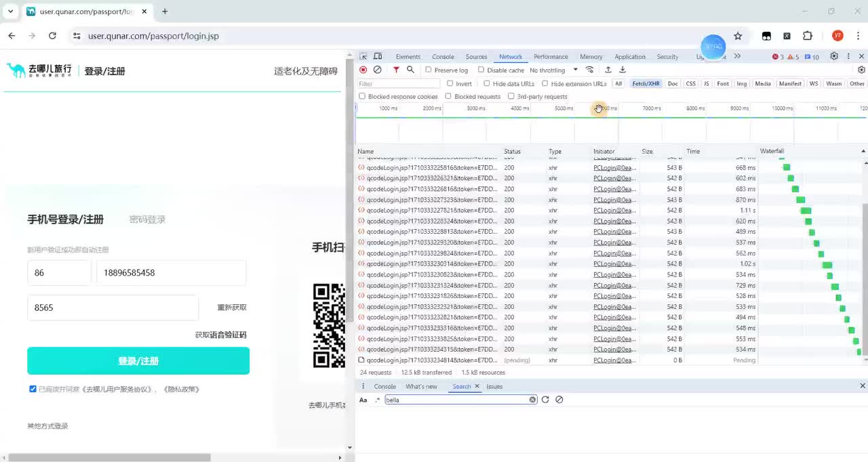Click the horizontal page scrollbar
This screenshot has width=868, height=462.
[108, 457]
